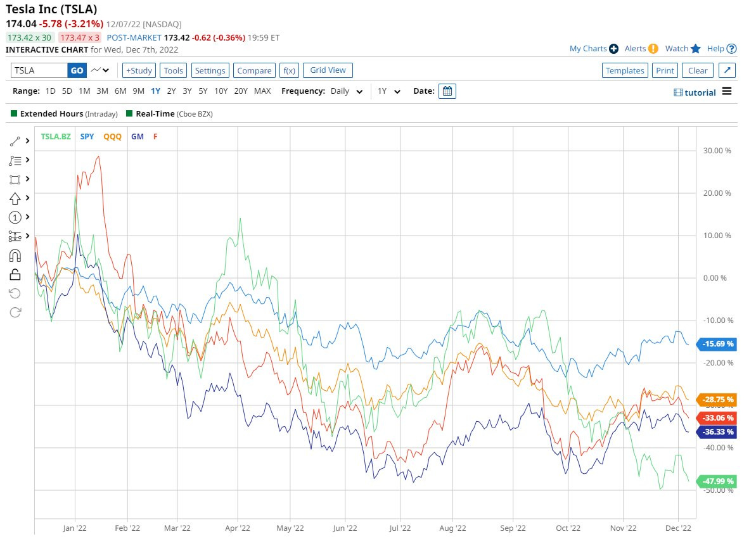Screen dimensions: 756x539
Task: Select the 3M range
Action: [102, 91]
